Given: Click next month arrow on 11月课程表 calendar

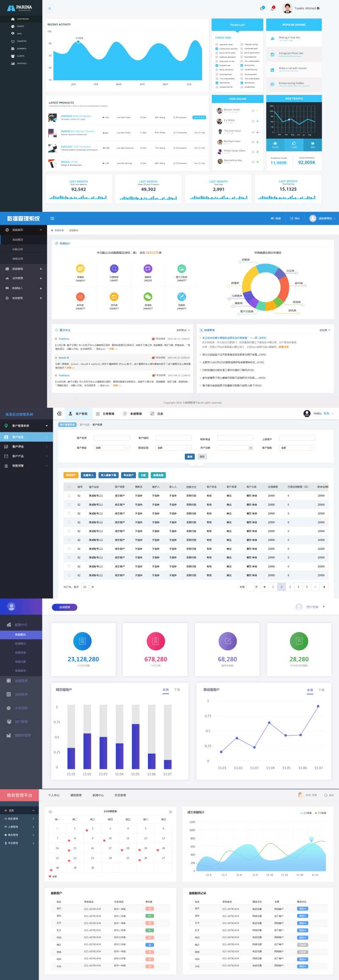Looking at the screenshot, I should 170,812.
